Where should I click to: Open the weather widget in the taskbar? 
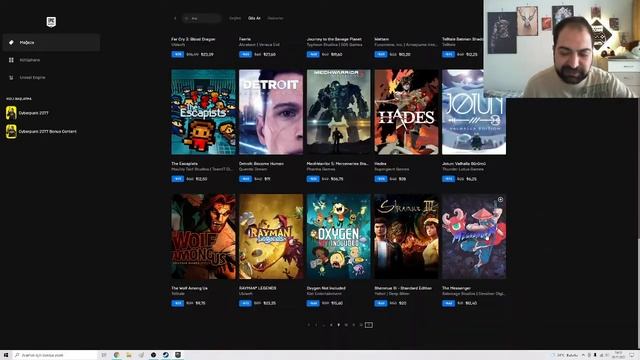(x=565, y=355)
